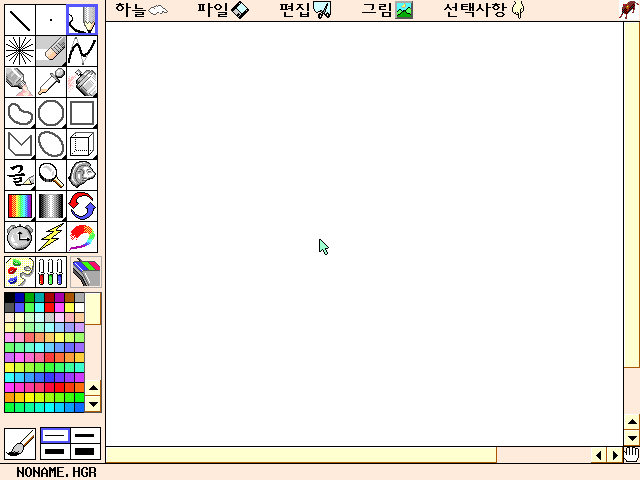Select the radiating lines starburst tool
The image size is (640, 480).
pyautogui.click(x=20, y=51)
